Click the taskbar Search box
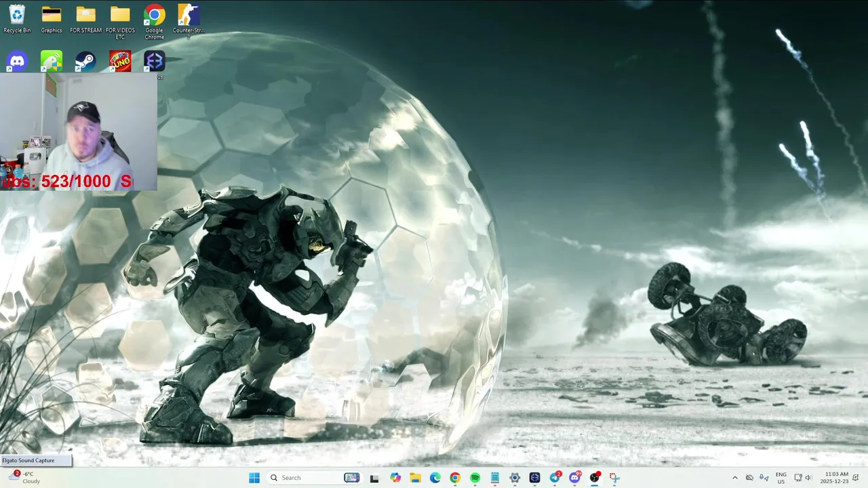This screenshot has height=488, width=868. [315, 478]
